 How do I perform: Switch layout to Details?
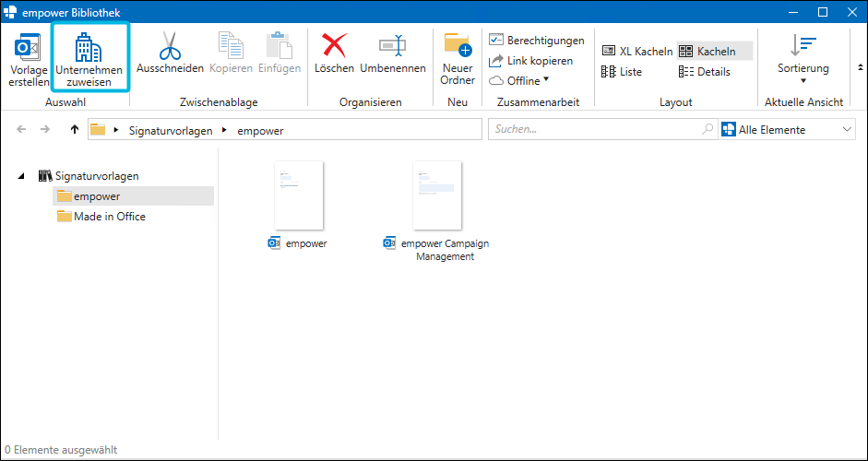point(704,72)
